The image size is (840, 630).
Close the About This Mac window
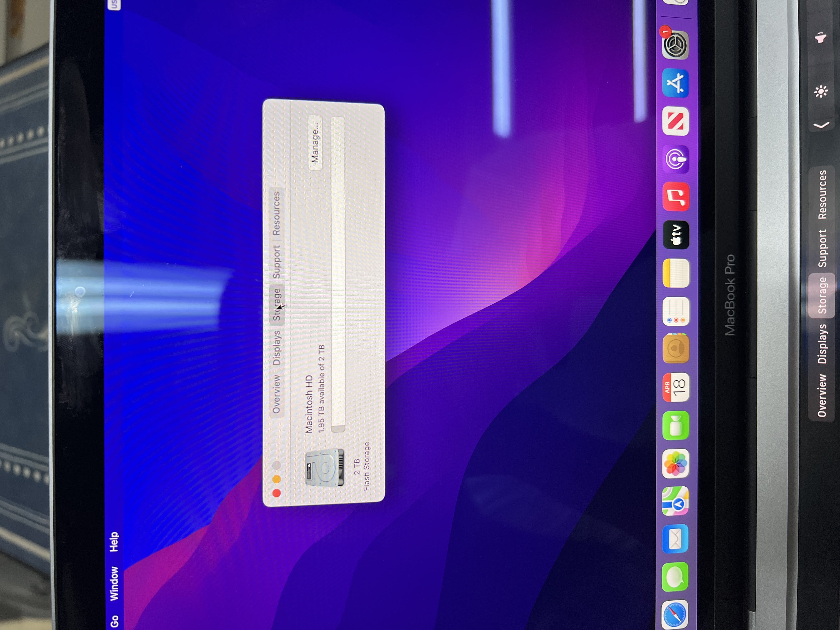click(x=276, y=493)
